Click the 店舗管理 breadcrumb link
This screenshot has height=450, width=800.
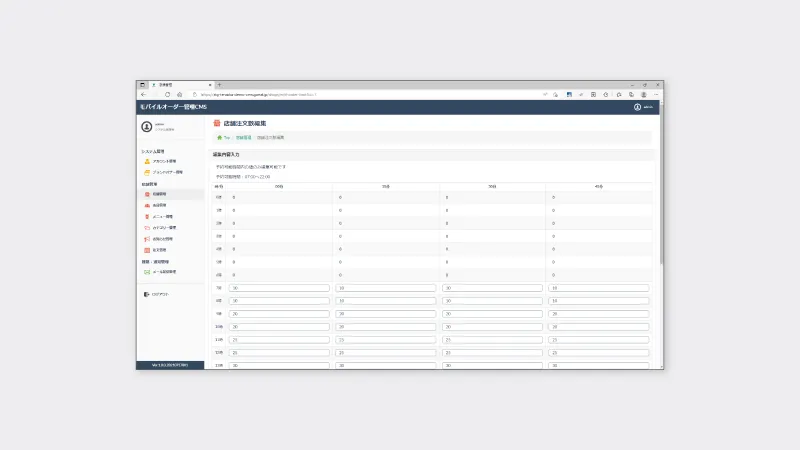coord(243,136)
